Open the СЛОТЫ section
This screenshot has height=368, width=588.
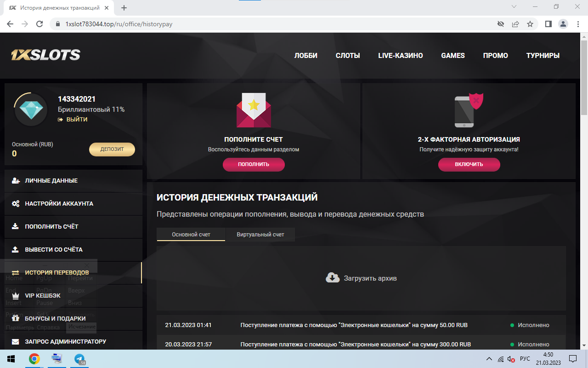click(348, 56)
